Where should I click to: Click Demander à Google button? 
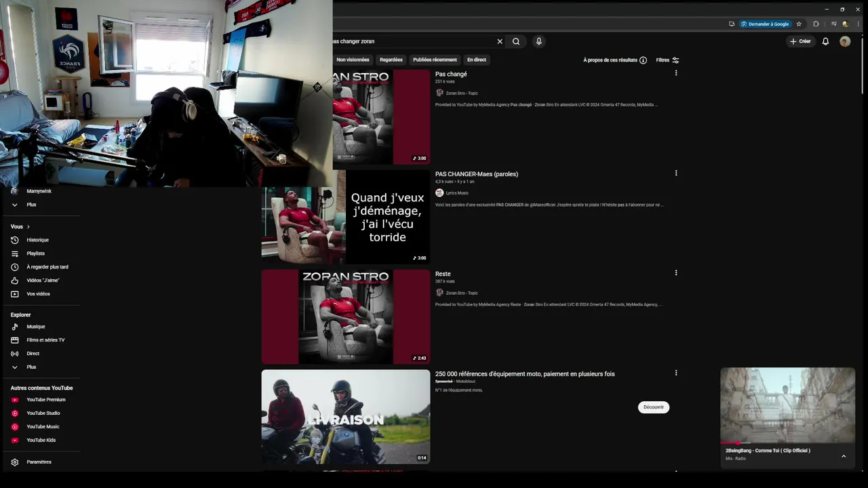click(765, 24)
